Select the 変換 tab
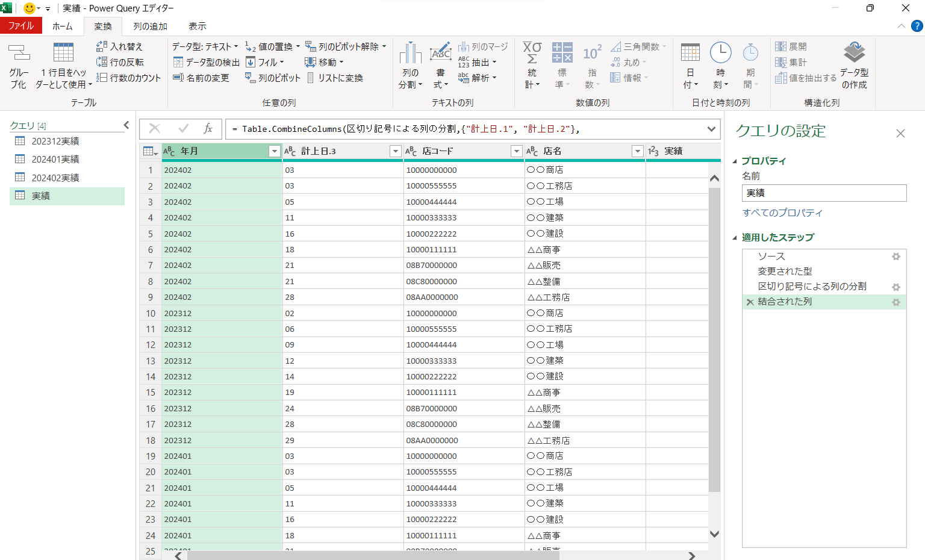The height and width of the screenshot is (560, 925). (x=103, y=26)
